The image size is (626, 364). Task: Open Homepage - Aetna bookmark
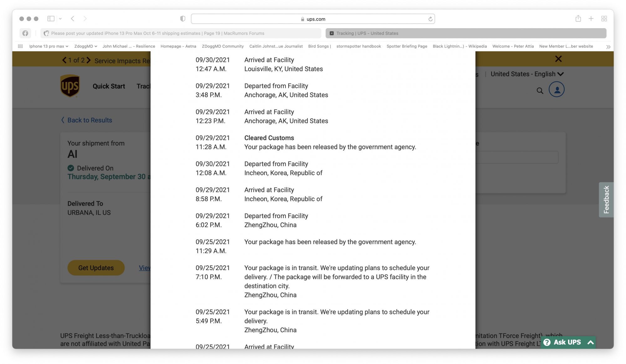(178, 46)
